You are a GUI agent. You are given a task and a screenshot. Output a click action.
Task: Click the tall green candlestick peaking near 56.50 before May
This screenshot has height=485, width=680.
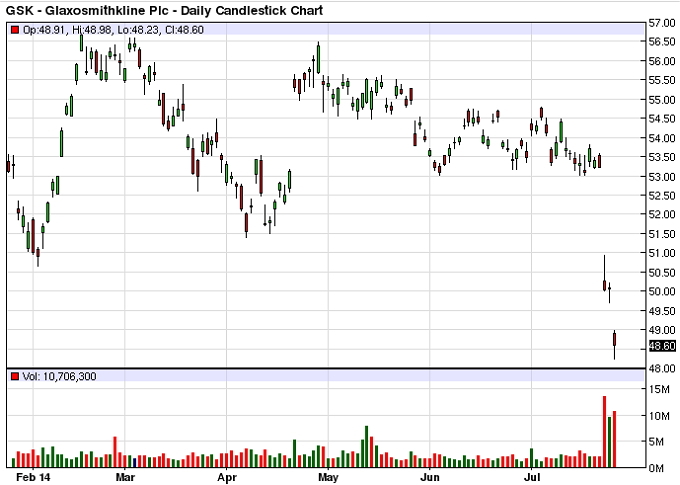[318, 58]
